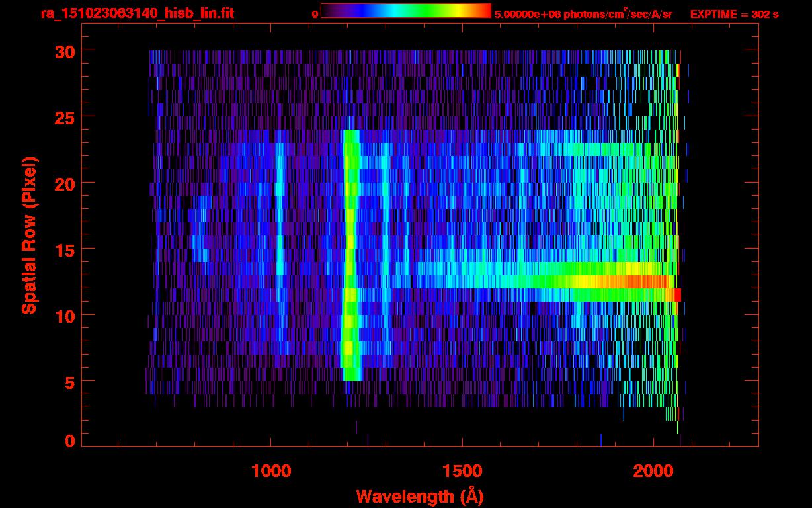Click the rainbow color bar legend
Image resolution: width=812 pixels, height=508 pixels.
406,11
